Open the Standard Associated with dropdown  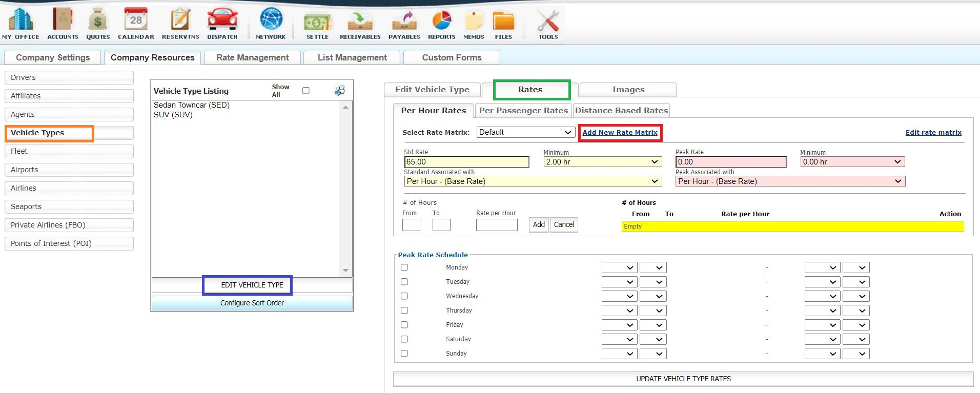(x=533, y=181)
